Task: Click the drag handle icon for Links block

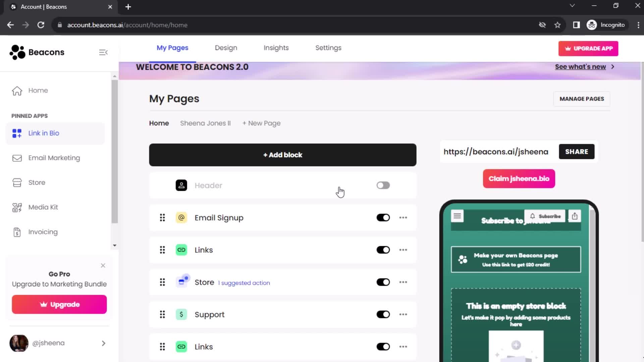Action: click(x=162, y=250)
